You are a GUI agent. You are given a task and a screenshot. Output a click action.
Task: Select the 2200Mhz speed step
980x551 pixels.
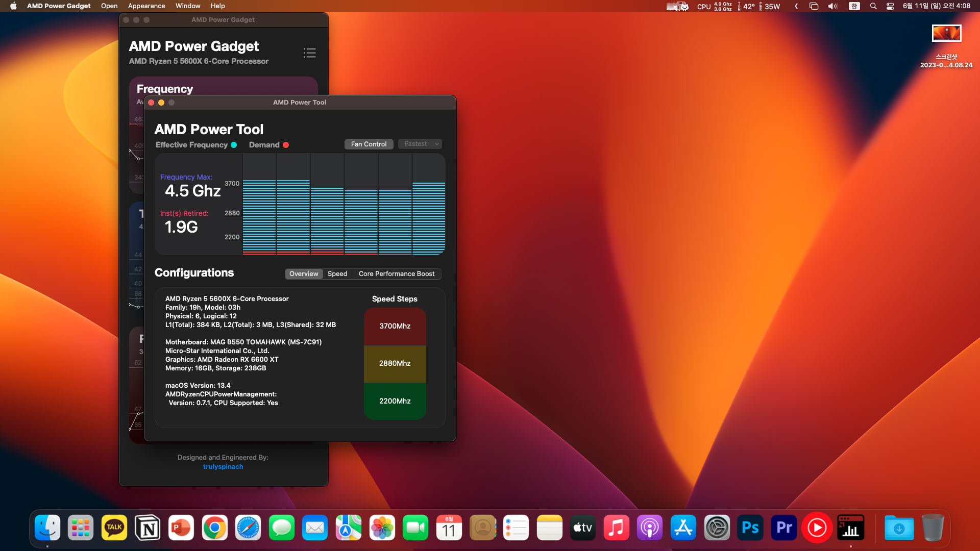point(395,402)
